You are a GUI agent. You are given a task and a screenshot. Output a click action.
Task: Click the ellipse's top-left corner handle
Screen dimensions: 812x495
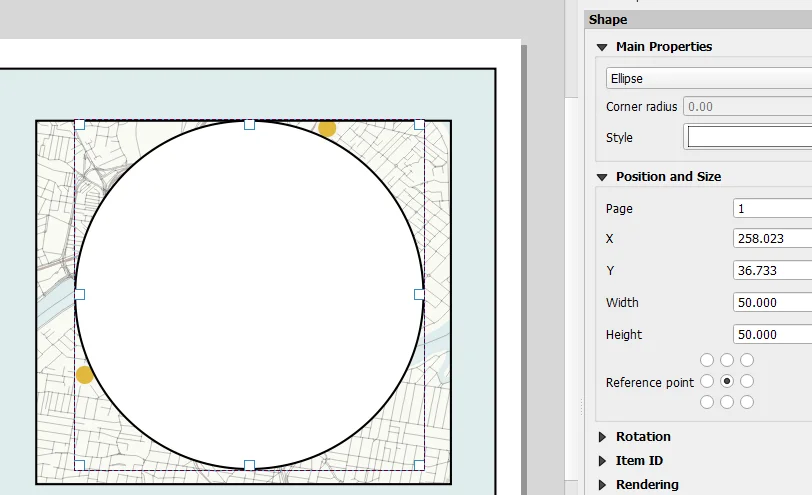click(x=79, y=125)
